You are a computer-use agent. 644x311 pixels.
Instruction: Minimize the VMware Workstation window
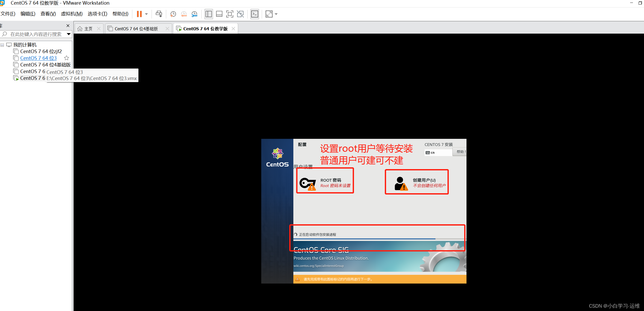631,3
